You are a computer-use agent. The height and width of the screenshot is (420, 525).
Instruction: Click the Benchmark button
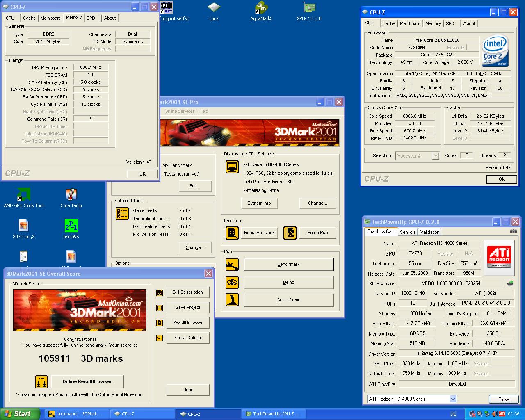pyautogui.click(x=289, y=265)
